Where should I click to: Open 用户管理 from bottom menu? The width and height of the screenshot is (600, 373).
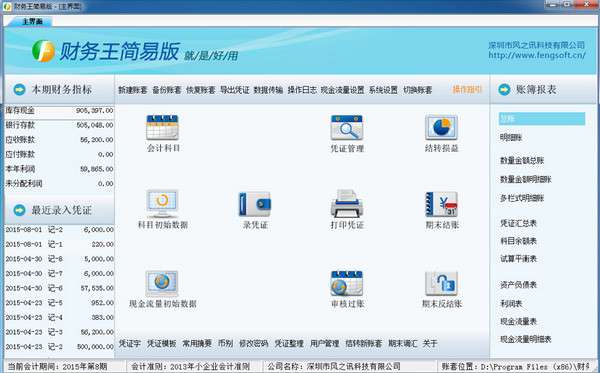click(324, 344)
